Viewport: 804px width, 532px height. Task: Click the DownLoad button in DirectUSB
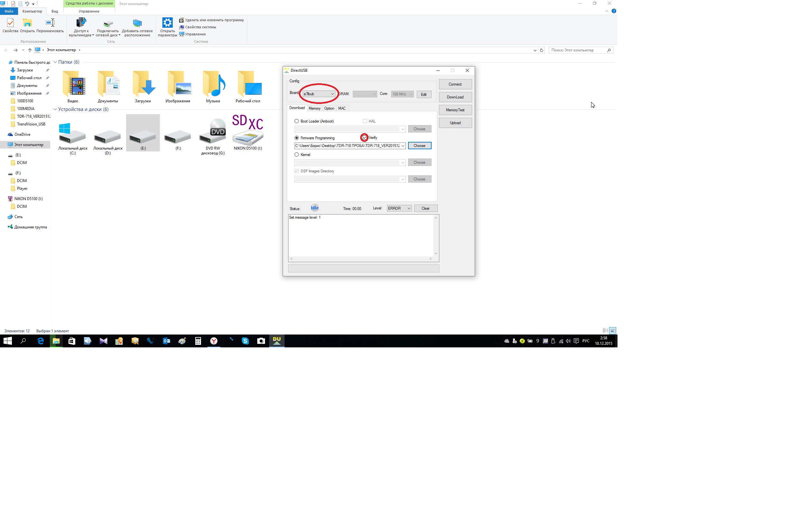click(x=455, y=97)
